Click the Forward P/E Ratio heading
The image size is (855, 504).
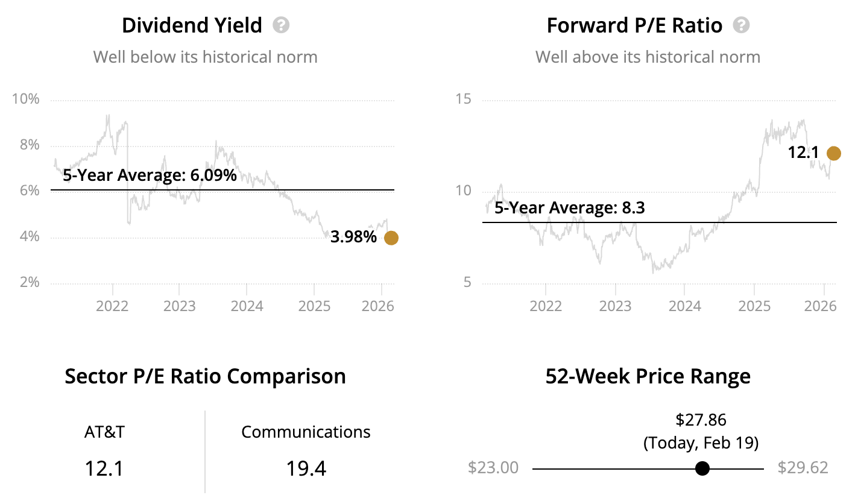pyautogui.click(x=634, y=25)
